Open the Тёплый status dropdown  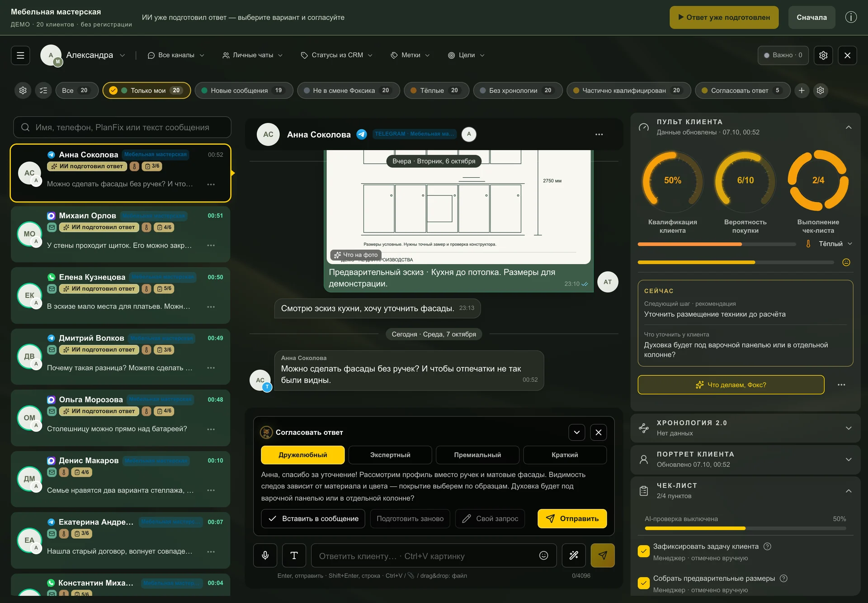[x=830, y=244]
